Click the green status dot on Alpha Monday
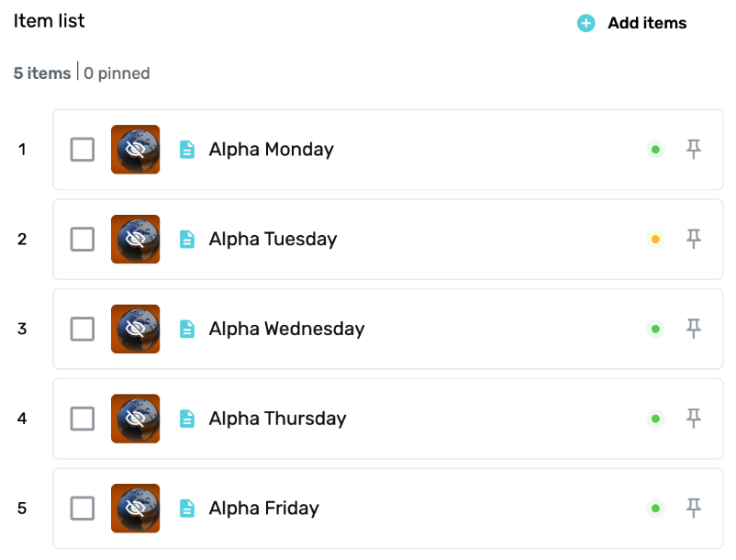This screenshot has height=560, width=736. click(655, 150)
